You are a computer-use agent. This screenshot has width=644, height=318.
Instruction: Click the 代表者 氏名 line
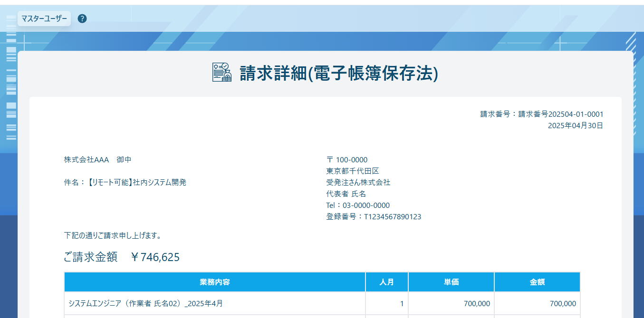click(346, 194)
